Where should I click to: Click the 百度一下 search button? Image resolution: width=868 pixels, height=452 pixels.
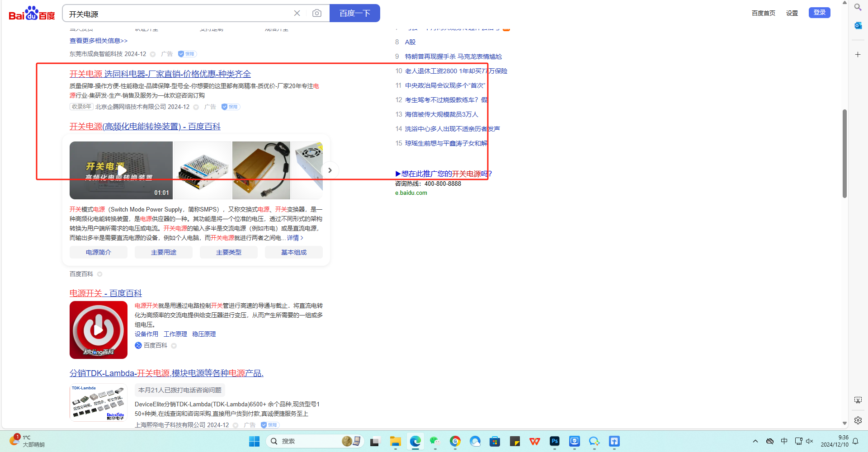[x=355, y=13]
